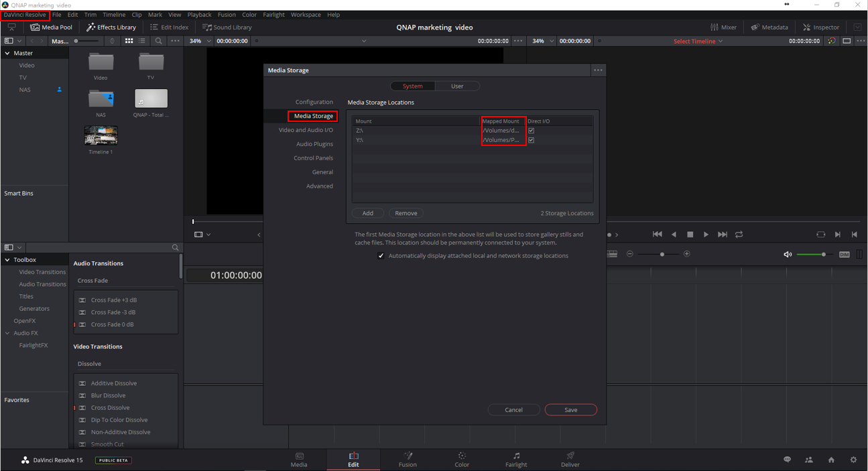This screenshot has width=868, height=471.
Task: Mute audio with the speaker icon
Action: 788,255
